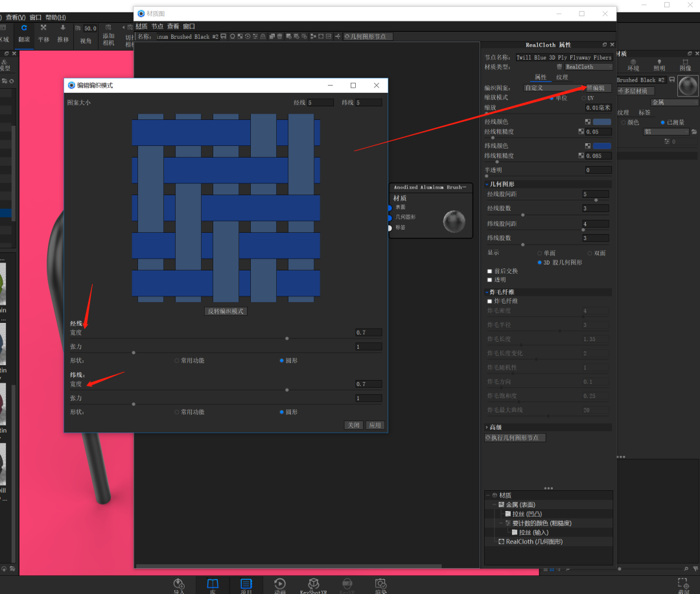The image size is (700, 594).
Task: Open the weft color (纬线颜色) texture checker icon
Action: [587, 146]
